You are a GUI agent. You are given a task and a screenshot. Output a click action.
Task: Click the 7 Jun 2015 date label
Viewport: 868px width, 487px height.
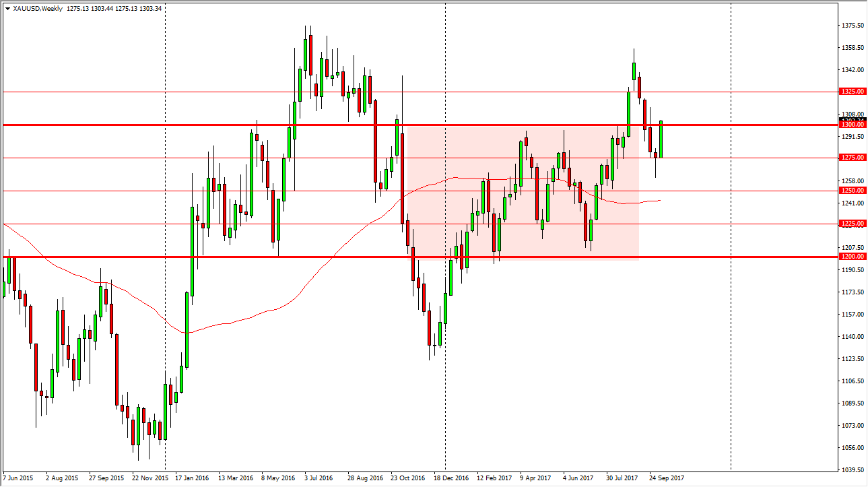pos(20,478)
